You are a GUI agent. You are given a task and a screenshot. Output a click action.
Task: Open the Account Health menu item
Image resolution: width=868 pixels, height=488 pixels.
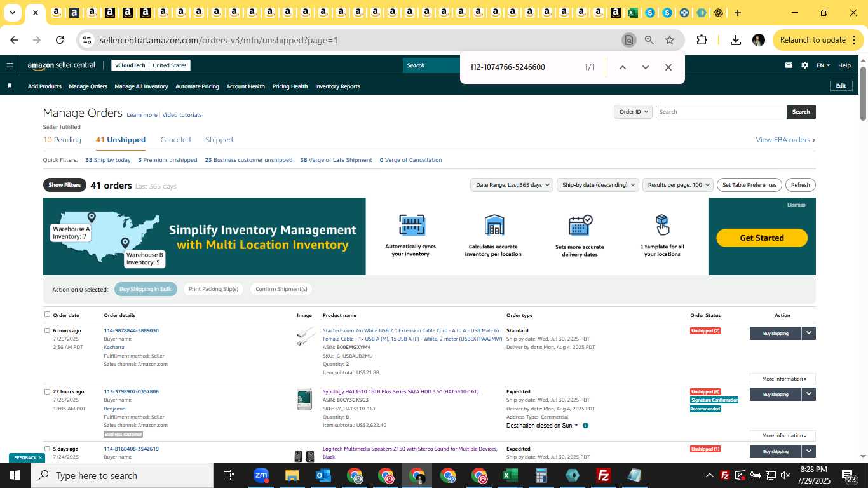245,86
